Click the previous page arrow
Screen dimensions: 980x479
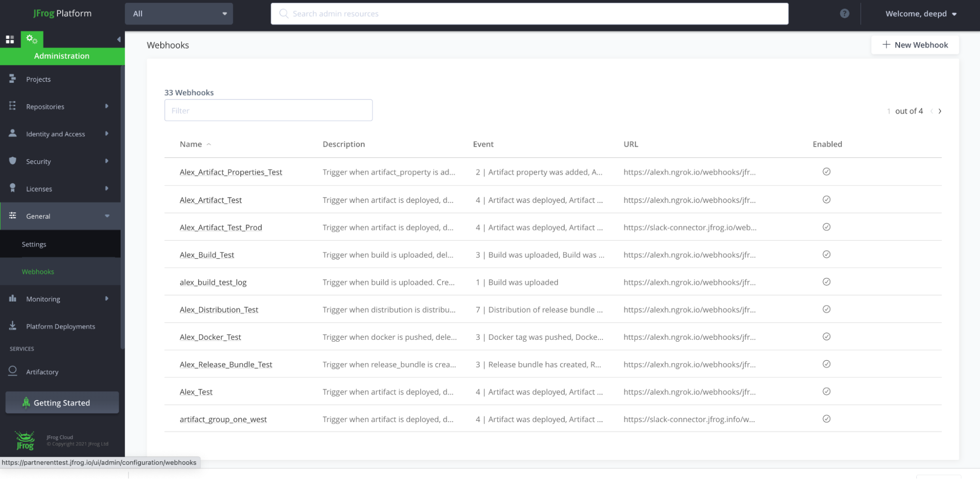point(931,111)
